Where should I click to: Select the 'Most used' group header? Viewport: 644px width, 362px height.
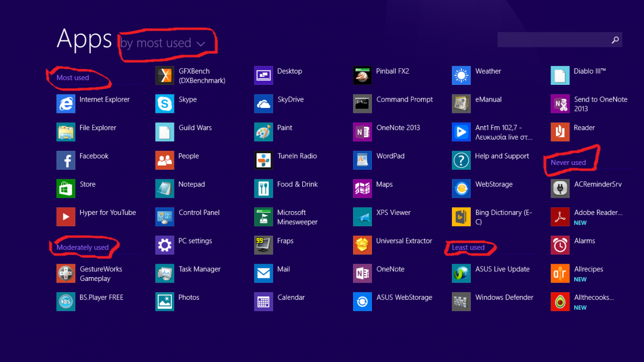click(x=73, y=78)
